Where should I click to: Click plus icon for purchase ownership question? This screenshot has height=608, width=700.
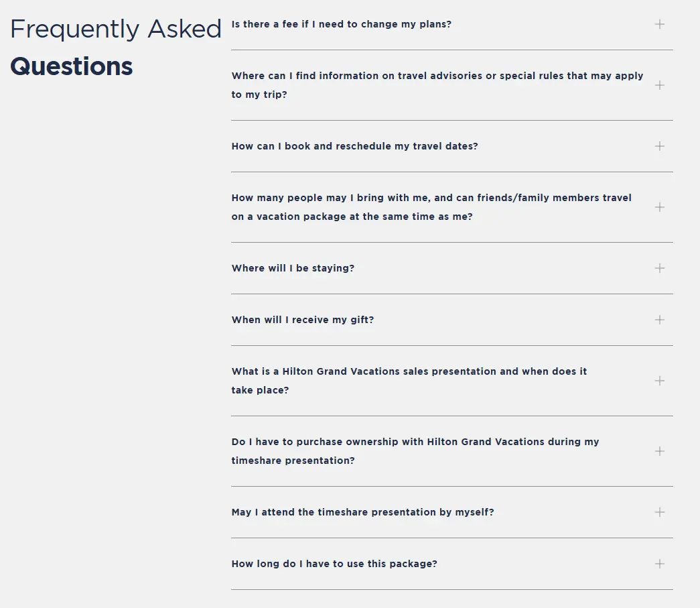(659, 451)
